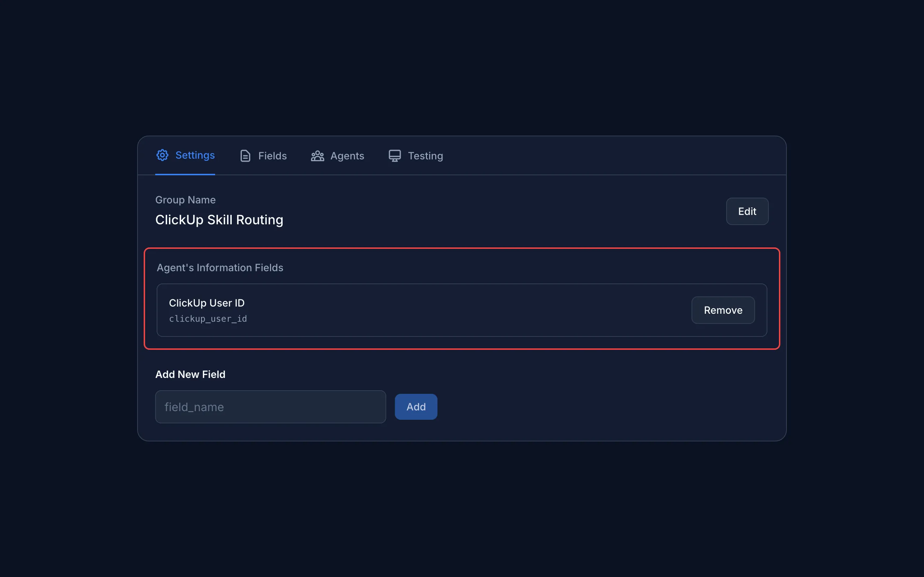This screenshot has height=577, width=924.
Task: Click the Fields document icon
Action: point(245,155)
